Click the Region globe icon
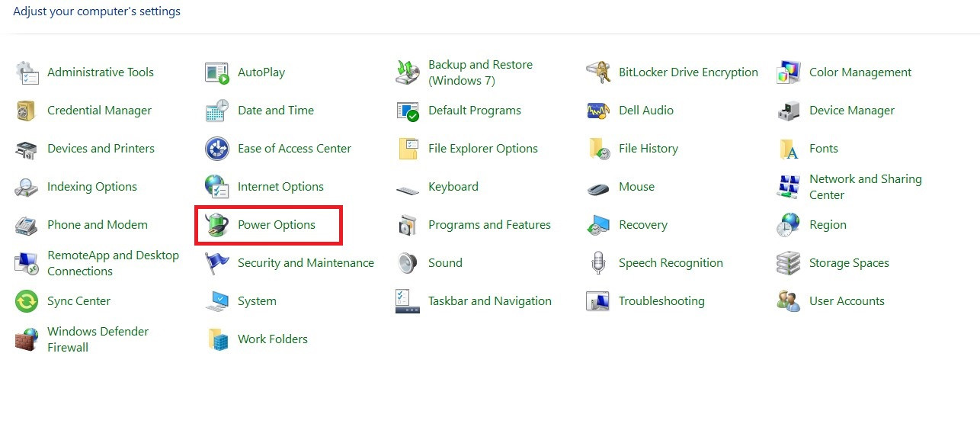This screenshot has height=424, width=980. coord(789,225)
